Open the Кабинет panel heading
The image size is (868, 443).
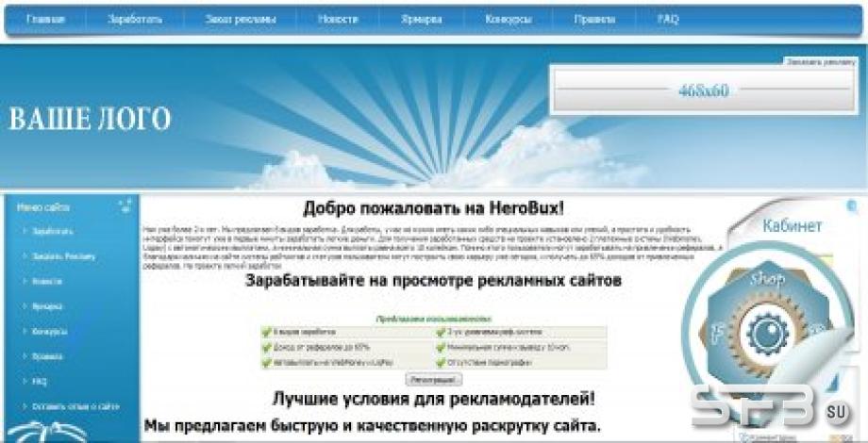(793, 225)
